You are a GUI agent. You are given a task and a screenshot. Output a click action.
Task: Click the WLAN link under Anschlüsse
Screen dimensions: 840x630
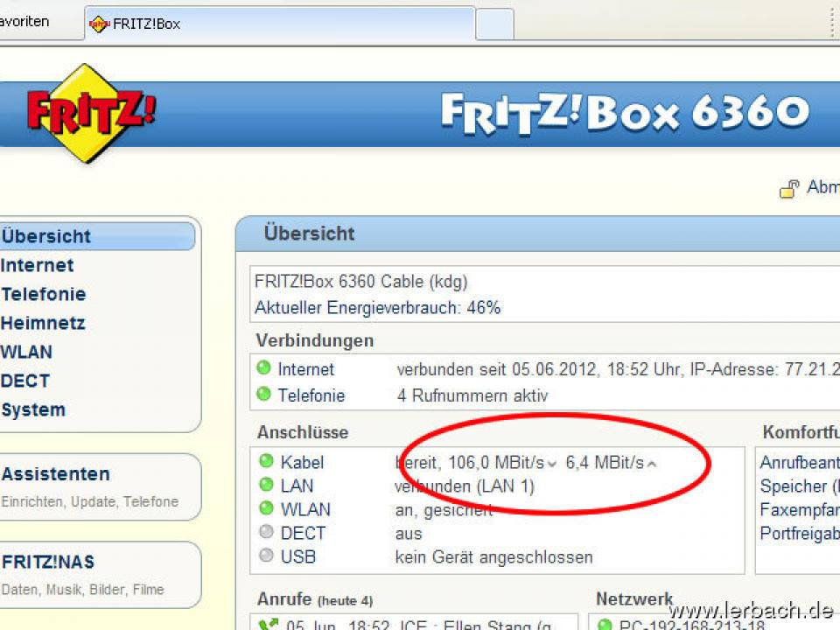click(x=305, y=509)
